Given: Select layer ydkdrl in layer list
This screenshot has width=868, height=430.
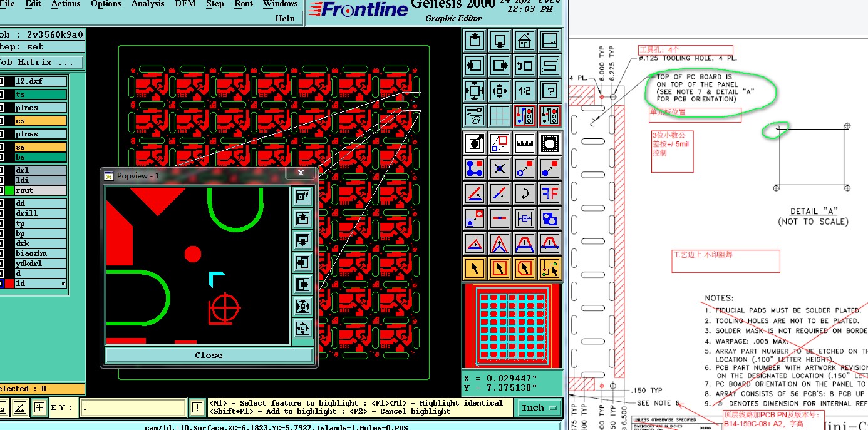Looking at the screenshot, I should 41,264.
